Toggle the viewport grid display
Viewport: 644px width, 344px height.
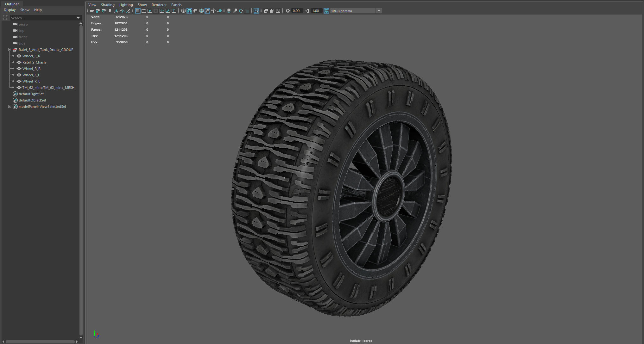click(138, 11)
